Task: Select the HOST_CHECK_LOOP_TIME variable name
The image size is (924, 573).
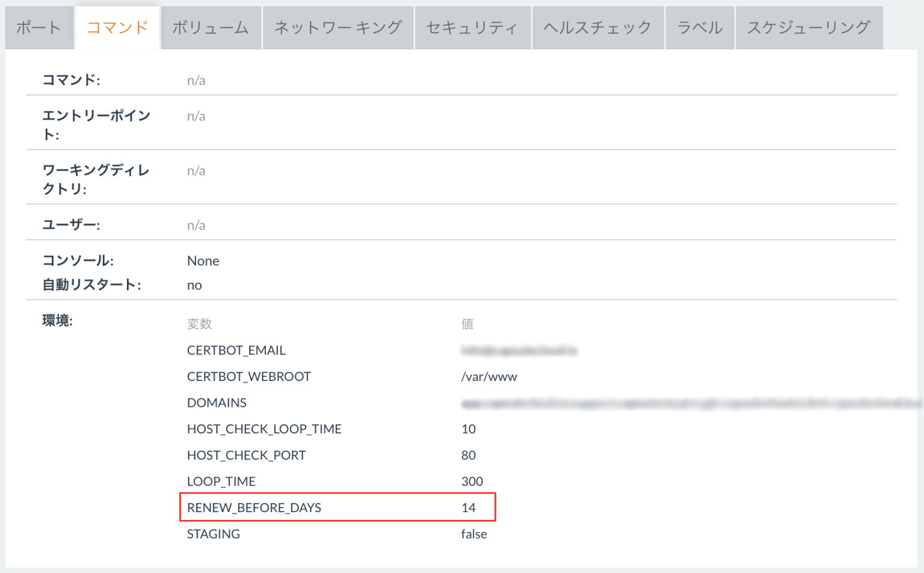Action: click(264, 429)
